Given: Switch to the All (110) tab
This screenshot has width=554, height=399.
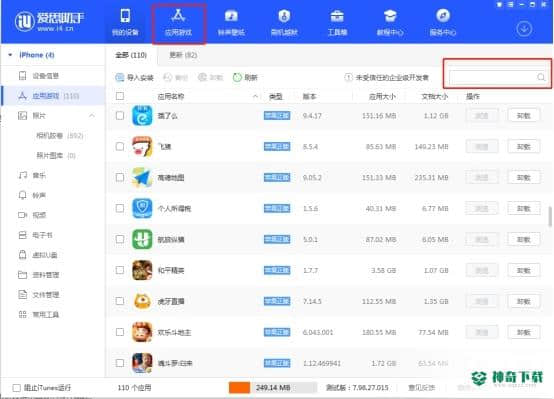Looking at the screenshot, I should (x=131, y=55).
